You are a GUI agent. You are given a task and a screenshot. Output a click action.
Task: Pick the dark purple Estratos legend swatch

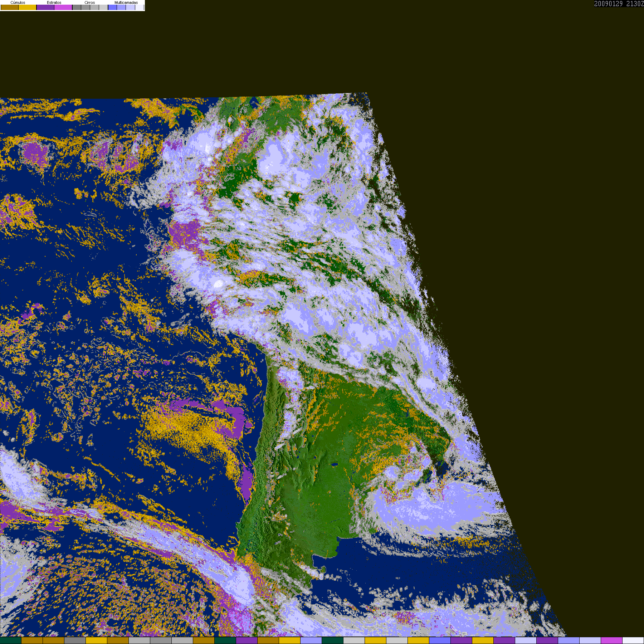45,7
